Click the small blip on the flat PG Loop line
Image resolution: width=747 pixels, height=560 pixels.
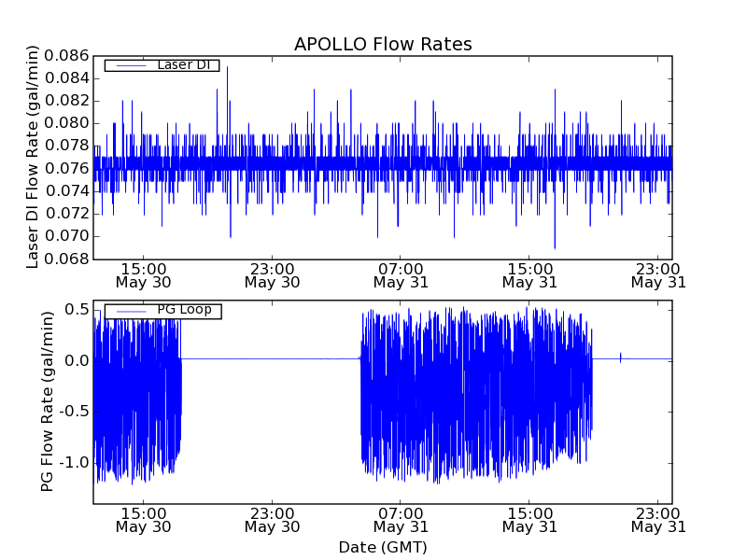pos(621,356)
